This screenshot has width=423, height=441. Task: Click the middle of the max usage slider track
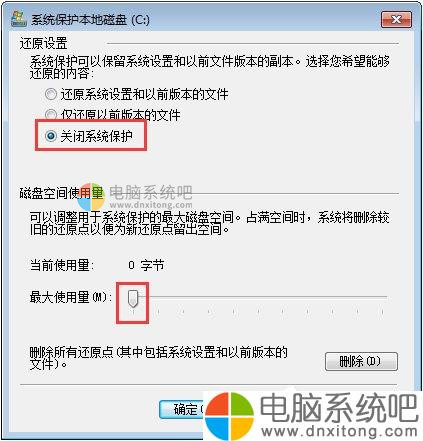tap(258, 297)
